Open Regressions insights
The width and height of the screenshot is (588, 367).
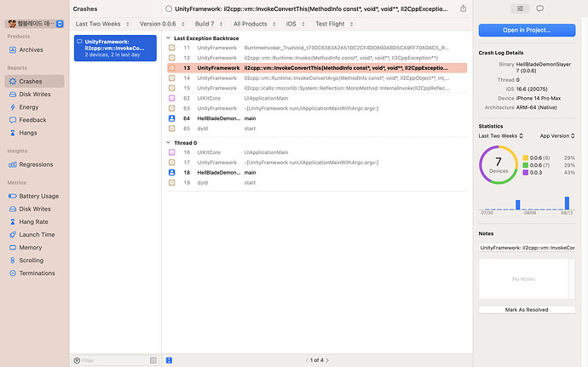point(36,164)
